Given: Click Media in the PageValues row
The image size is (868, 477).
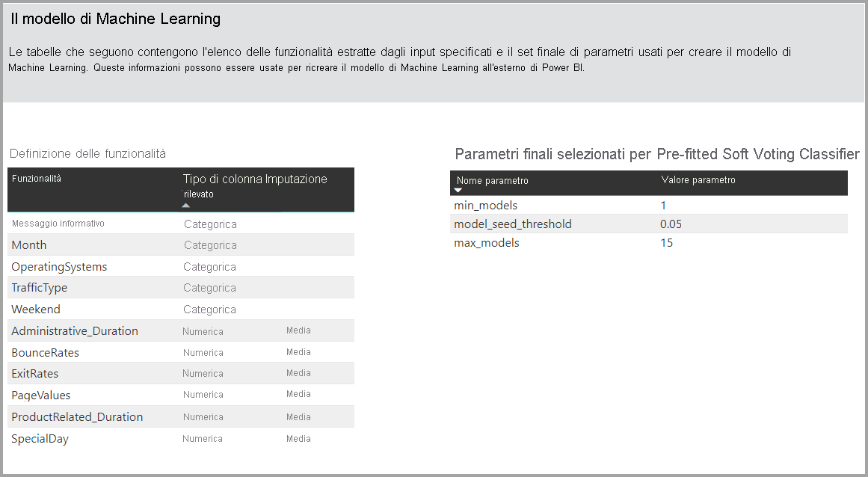Looking at the screenshot, I should (x=298, y=394).
